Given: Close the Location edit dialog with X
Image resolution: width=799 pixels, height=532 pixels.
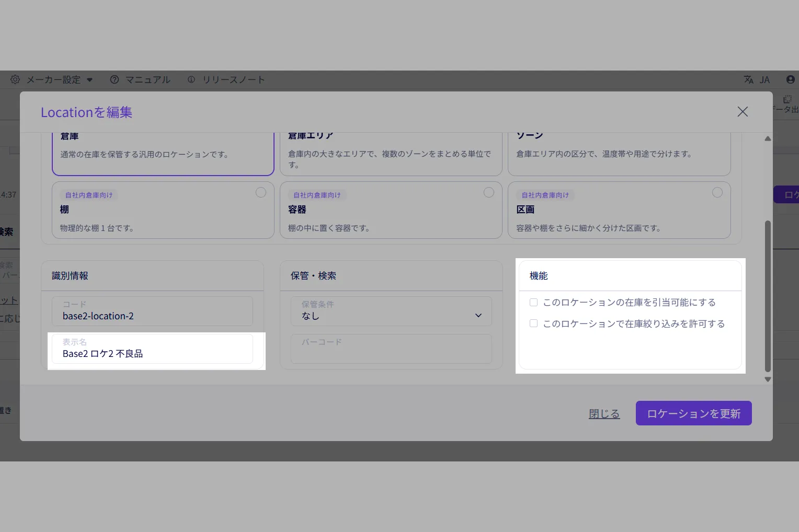Looking at the screenshot, I should click(743, 111).
